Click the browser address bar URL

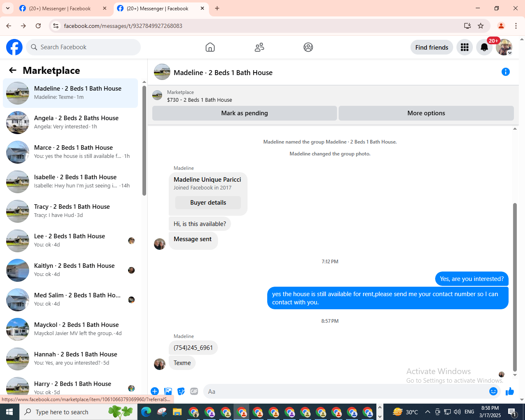(x=123, y=26)
